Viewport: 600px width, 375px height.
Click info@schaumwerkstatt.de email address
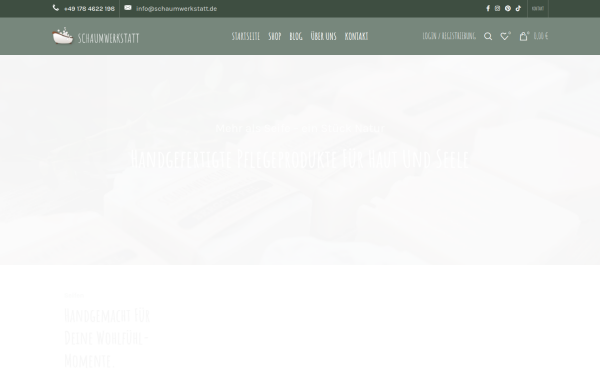176,9
